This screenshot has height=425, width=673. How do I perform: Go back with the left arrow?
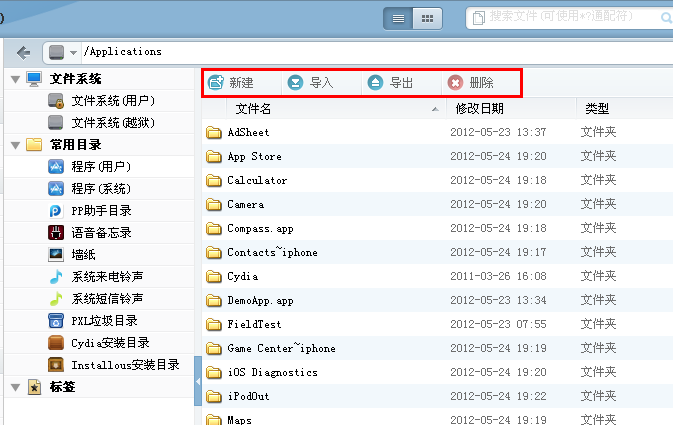(24, 53)
